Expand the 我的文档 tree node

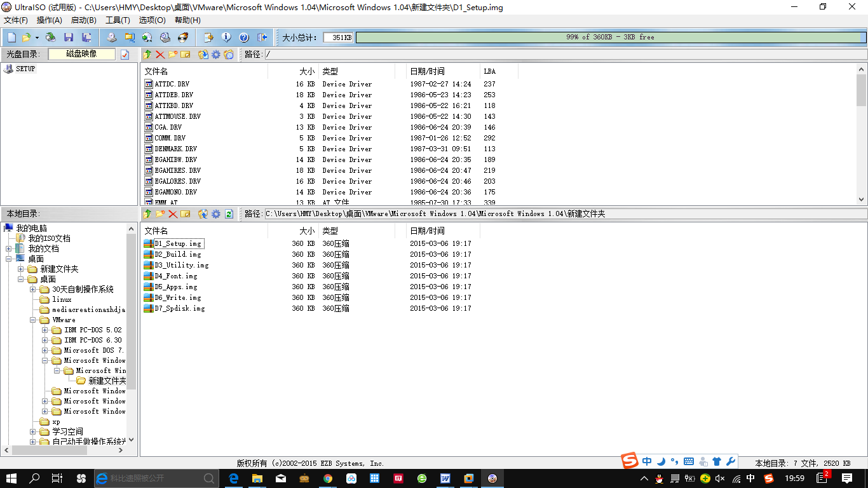[9, 248]
